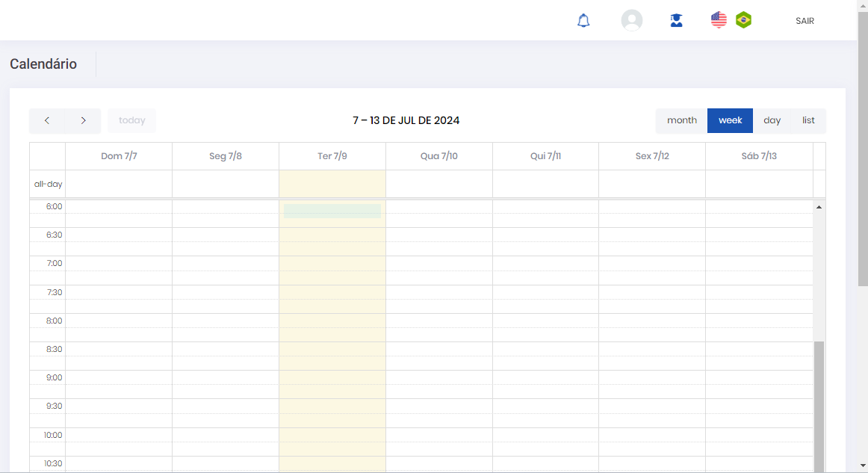Screen dimensions: 868x473
Task: Switch language to English via US flag
Action: [719, 20]
